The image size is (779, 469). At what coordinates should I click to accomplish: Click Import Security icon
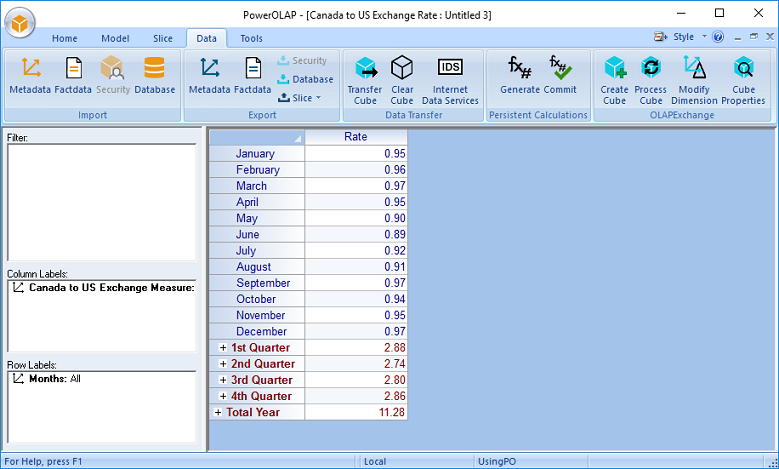point(113,75)
